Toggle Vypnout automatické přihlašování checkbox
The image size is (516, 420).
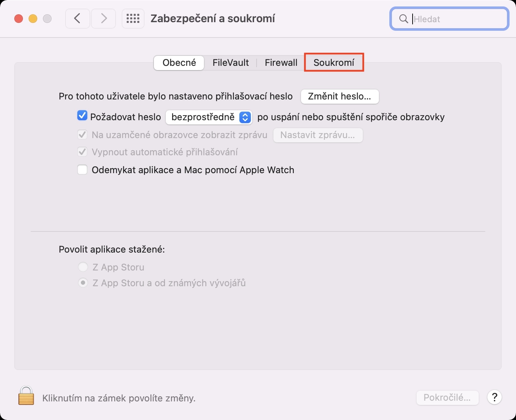coord(82,152)
